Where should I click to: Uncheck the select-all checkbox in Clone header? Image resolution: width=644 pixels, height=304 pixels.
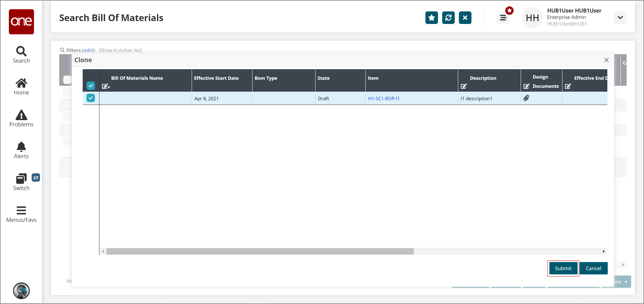[x=91, y=86]
